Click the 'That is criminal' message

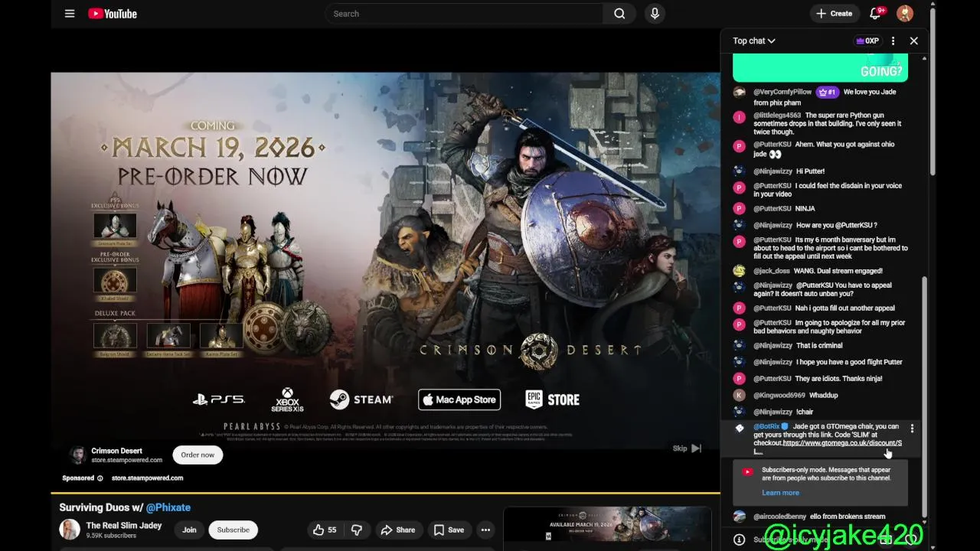(819, 346)
